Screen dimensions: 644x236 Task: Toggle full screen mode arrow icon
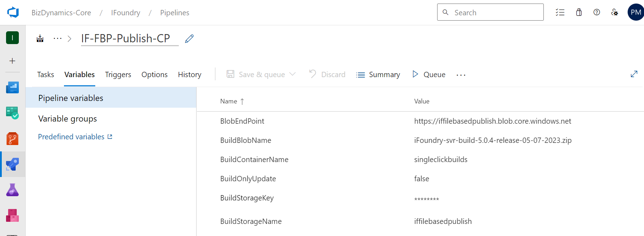coord(634,74)
